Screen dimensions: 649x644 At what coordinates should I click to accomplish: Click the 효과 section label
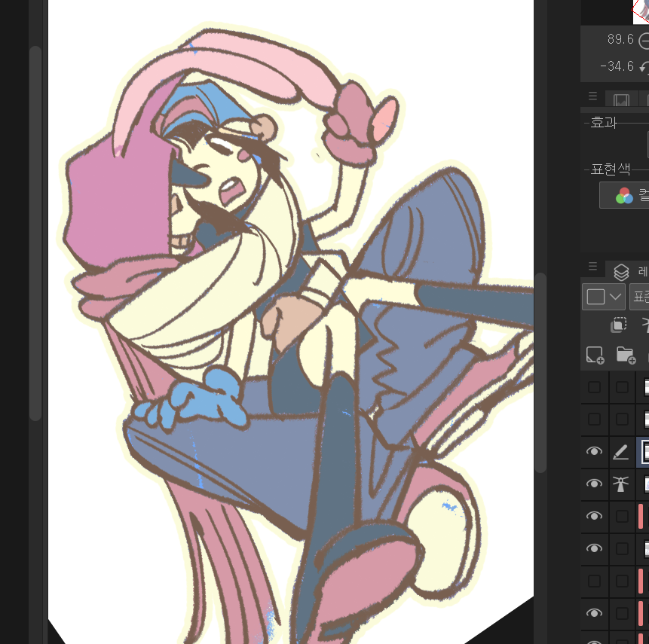[x=604, y=123]
